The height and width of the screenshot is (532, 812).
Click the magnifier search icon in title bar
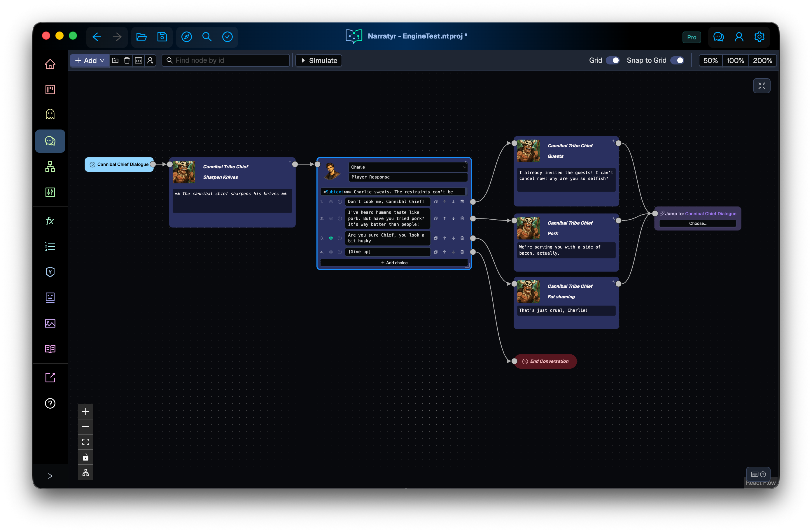[207, 37]
